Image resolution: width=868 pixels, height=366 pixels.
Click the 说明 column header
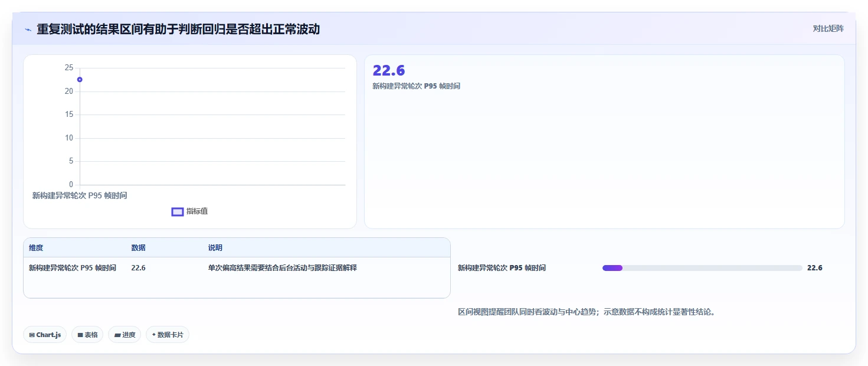[x=215, y=248]
